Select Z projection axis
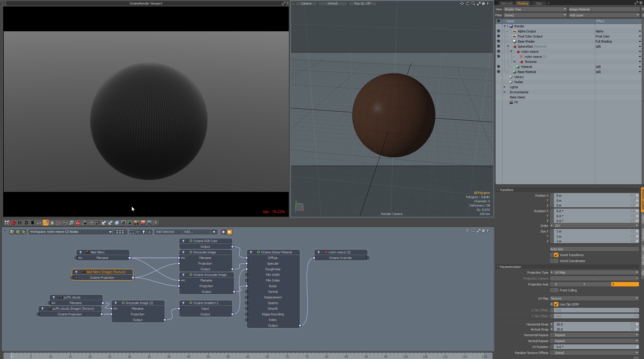This screenshot has height=359, width=644. click(625, 284)
